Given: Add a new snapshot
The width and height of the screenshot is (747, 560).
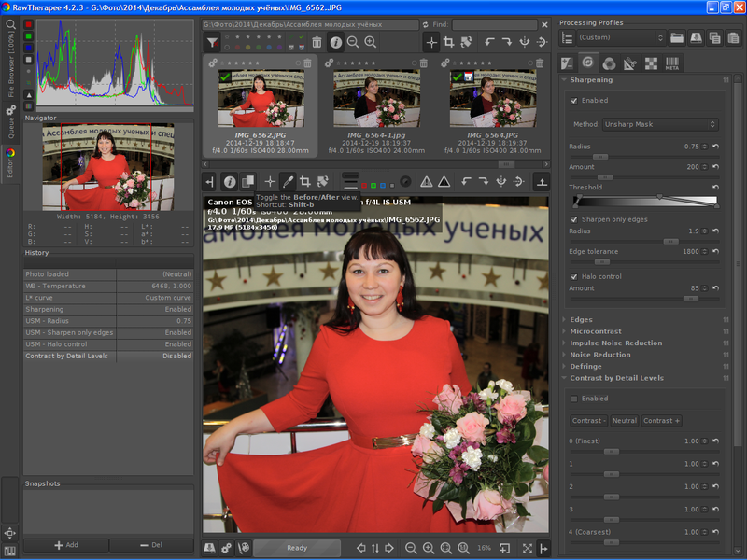Looking at the screenshot, I should click(65, 545).
